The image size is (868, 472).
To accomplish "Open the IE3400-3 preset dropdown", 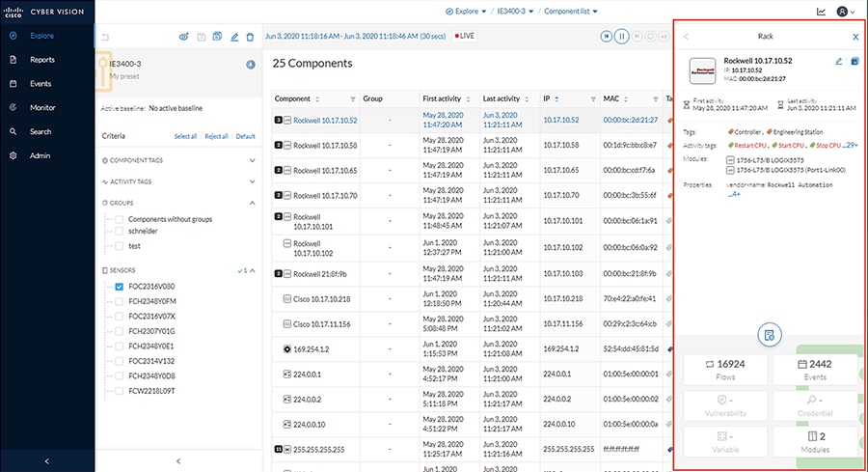I will [515, 11].
